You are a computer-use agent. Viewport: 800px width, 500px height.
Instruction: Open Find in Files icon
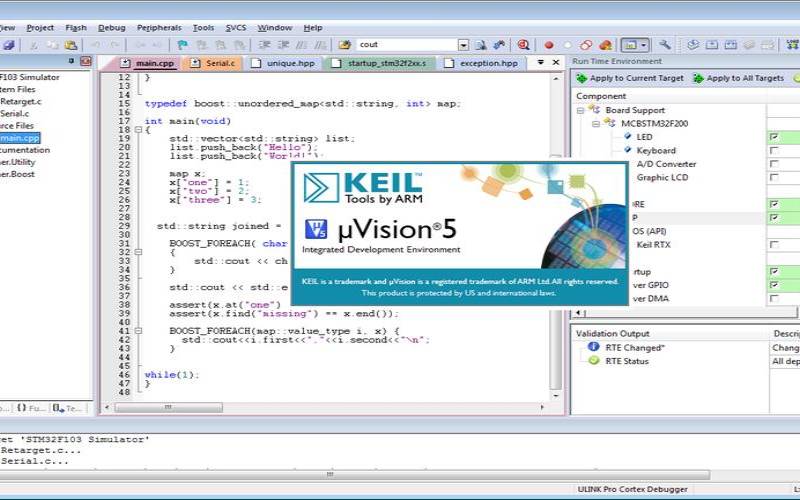tap(345, 45)
